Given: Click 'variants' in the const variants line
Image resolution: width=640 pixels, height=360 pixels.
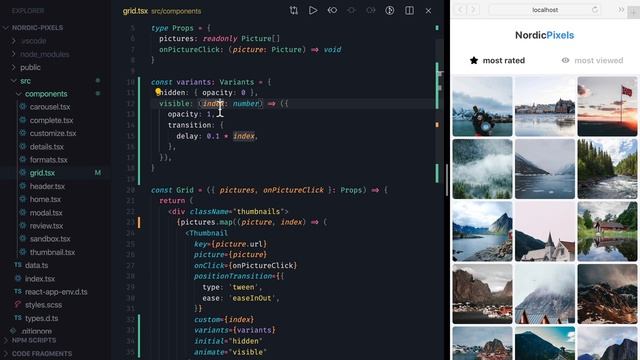Looking at the screenshot, I should pyautogui.click(x=193, y=82).
